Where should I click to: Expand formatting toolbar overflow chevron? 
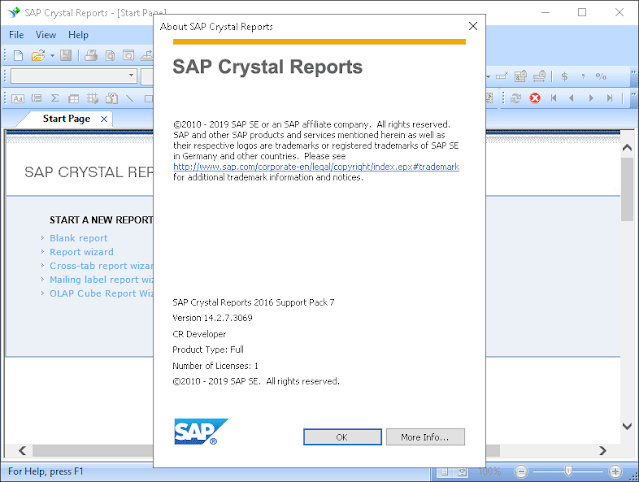pos(634,74)
